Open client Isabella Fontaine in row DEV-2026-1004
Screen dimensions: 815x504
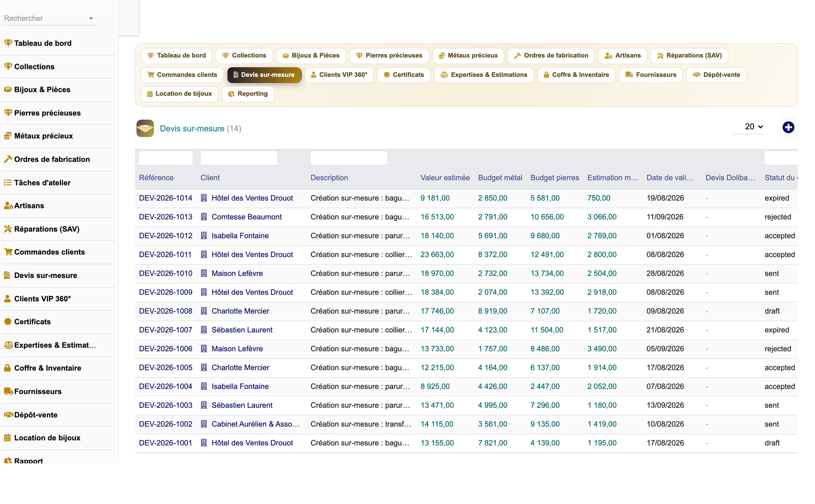pyautogui.click(x=240, y=386)
